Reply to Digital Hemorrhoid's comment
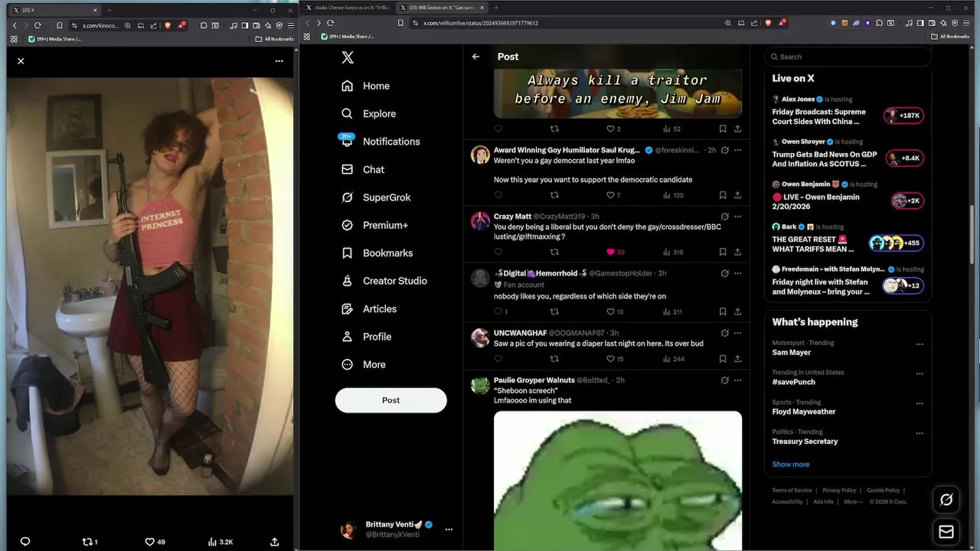Screen dimensions: 980x551 pyautogui.click(x=501, y=311)
